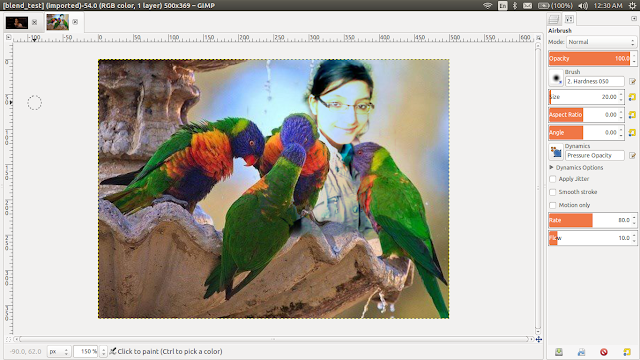Click the Opacity slider
This screenshot has width=640, height=360.
(x=589, y=58)
